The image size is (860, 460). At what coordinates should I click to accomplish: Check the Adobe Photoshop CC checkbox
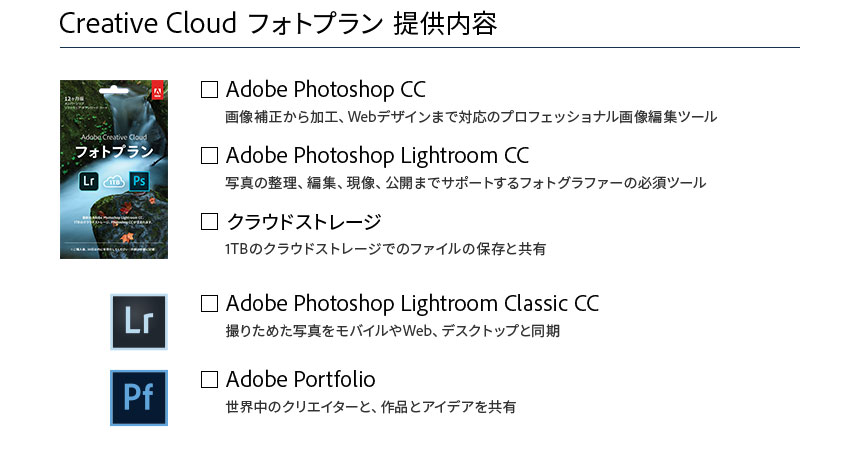point(209,89)
